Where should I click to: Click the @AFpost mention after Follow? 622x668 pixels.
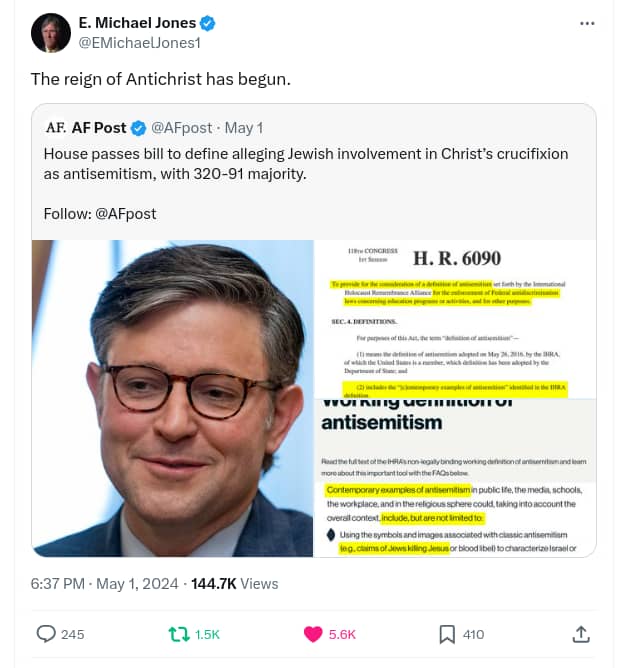point(126,213)
